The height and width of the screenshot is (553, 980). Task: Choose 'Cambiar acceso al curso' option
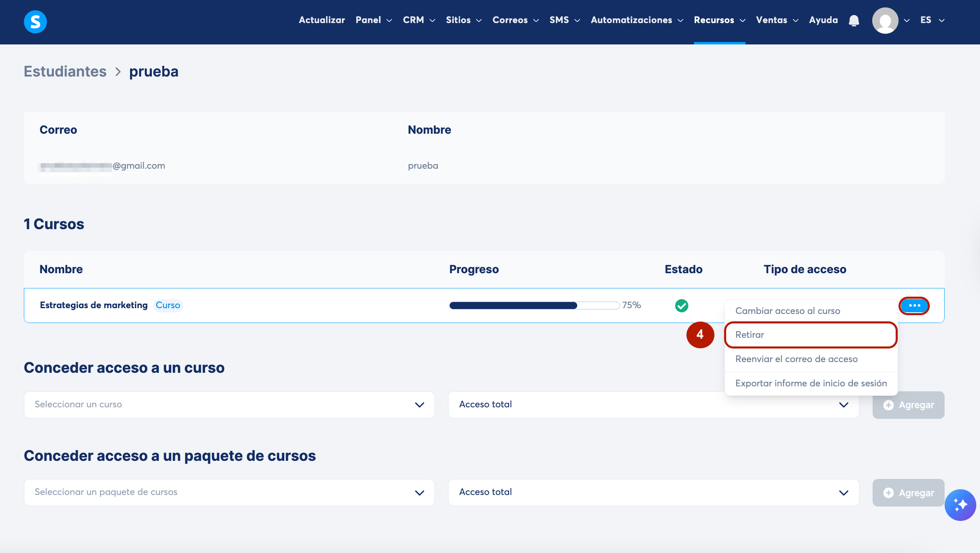tap(787, 311)
